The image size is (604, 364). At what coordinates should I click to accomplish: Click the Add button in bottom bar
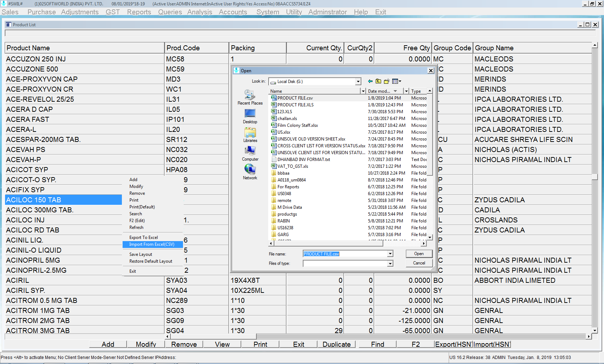tap(108, 344)
